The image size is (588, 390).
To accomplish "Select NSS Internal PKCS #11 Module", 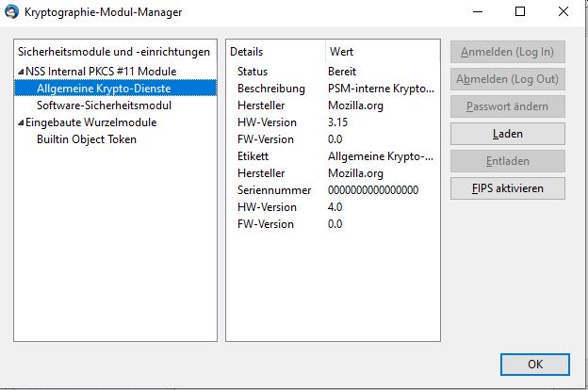I will pyautogui.click(x=101, y=72).
